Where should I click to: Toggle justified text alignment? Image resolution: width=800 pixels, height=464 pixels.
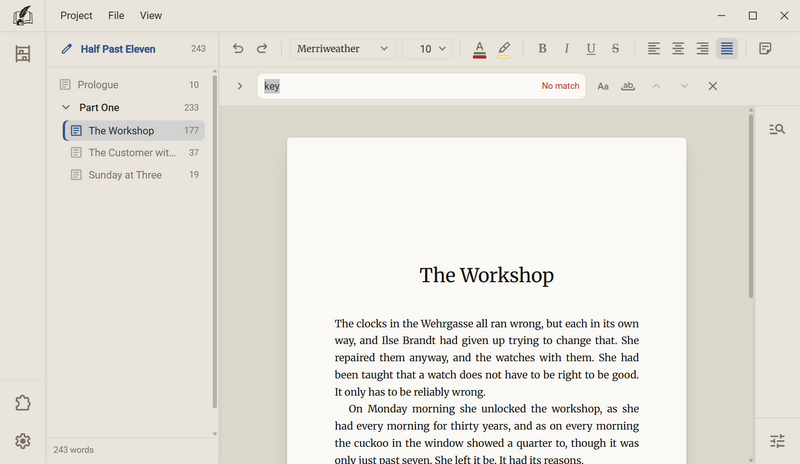pyautogui.click(x=727, y=48)
